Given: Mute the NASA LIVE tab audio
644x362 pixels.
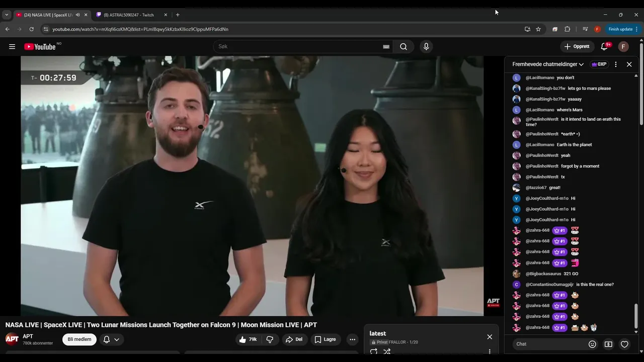Looking at the screenshot, I should 77,15.
